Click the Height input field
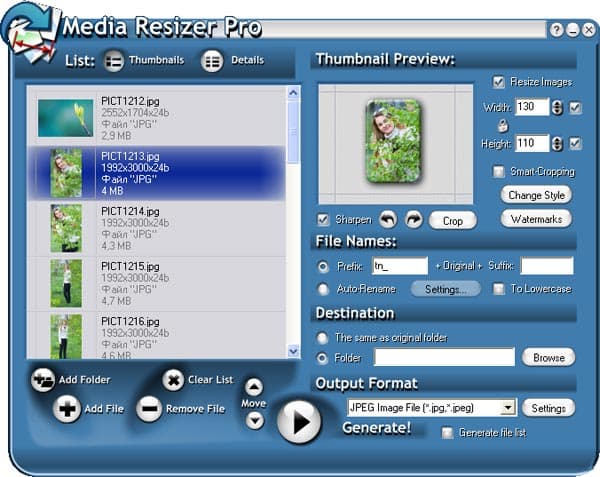Image resolution: width=600 pixels, height=477 pixels. pyautogui.click(x=532, y=143)
